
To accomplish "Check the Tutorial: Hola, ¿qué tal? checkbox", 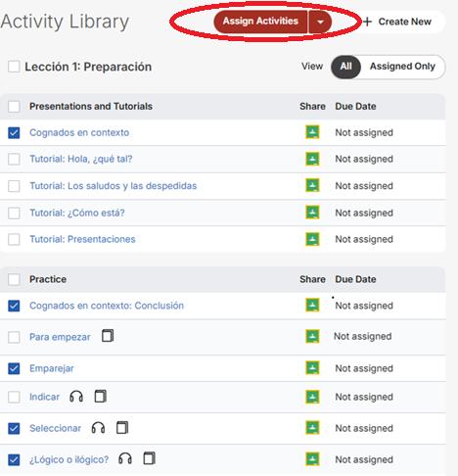I will click(14, 160).
